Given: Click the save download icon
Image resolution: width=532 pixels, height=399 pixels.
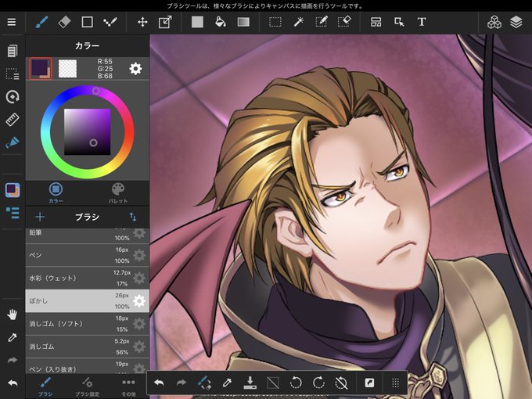Looking at the screenshot, I should coord(250,383).
